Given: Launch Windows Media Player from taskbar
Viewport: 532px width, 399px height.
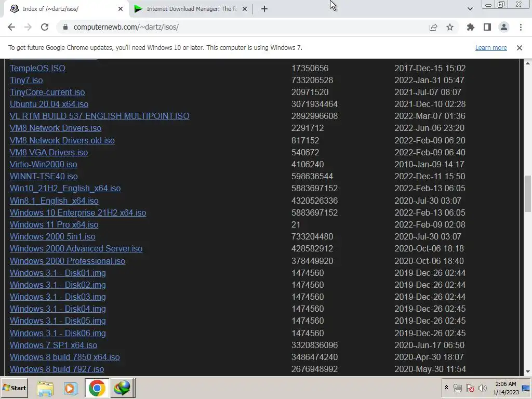Looking at the screenshot, I should point(71,388).
